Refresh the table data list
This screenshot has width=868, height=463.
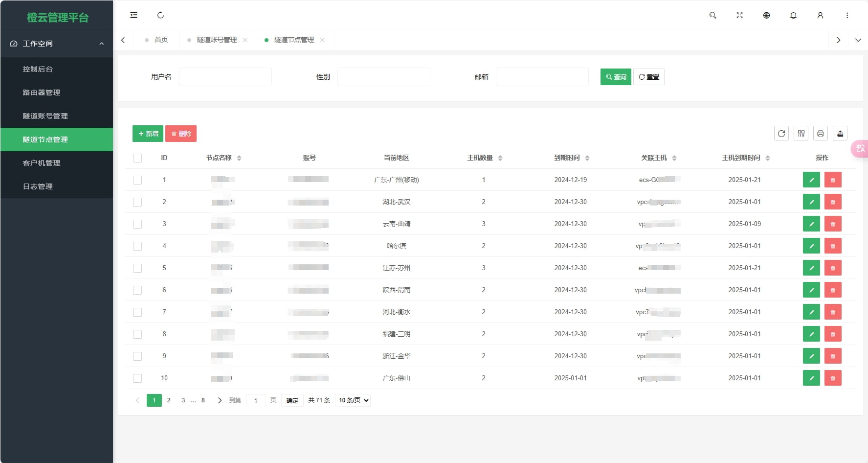[781, 133]
